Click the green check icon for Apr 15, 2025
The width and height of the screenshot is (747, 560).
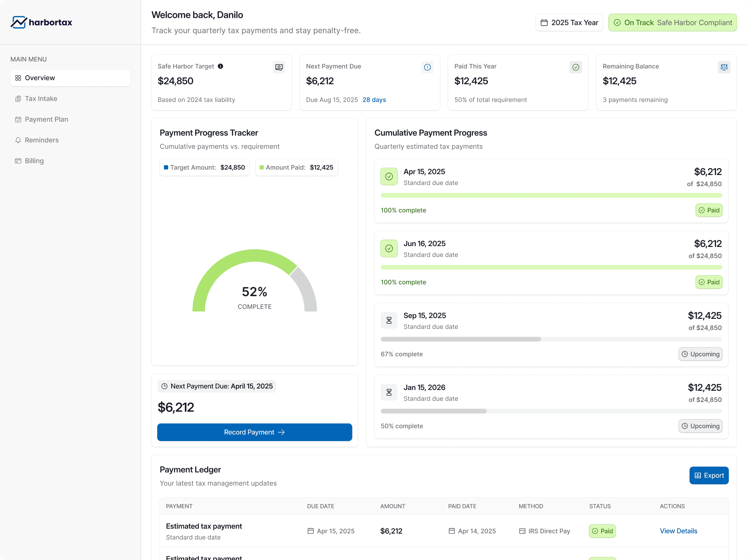tap(389, 177)
